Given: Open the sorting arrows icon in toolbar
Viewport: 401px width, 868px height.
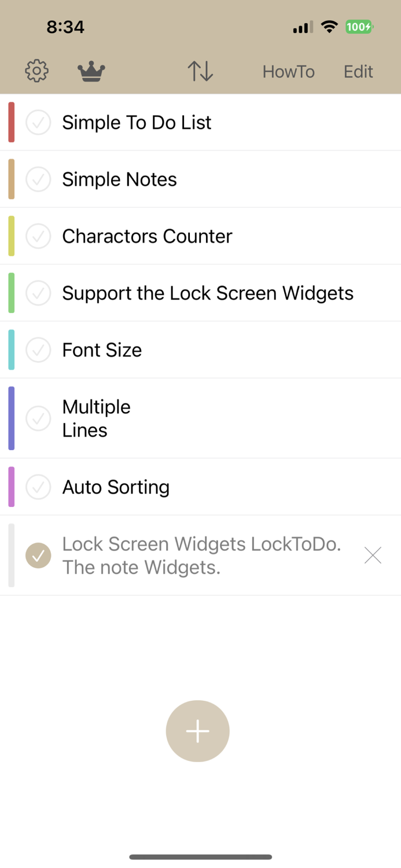Looking at the screenshot, I should [199, 71].
